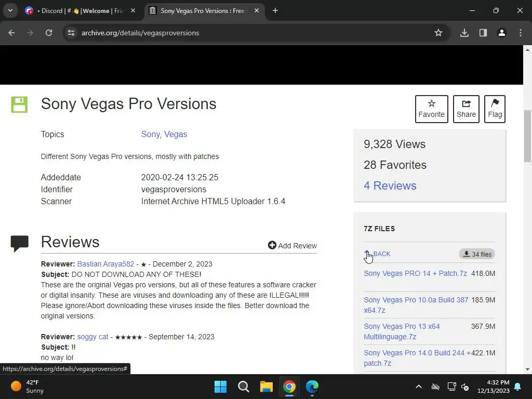Image resolution: width=532 pixels, height=399 pixels.
Task: Close the Sony Vegas Pro Versions tab
Action: click(257, 10)
